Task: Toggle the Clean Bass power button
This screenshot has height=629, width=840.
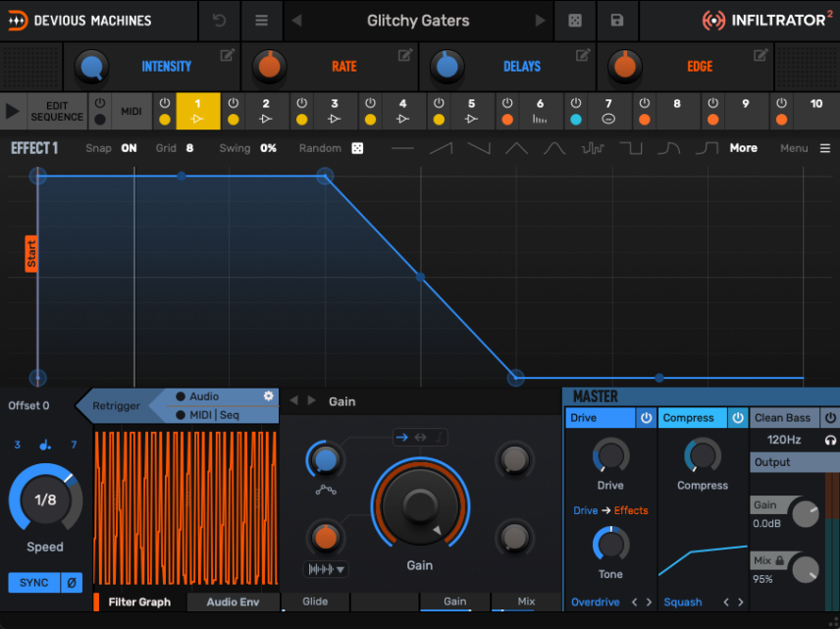Action: tap(830, 418)
